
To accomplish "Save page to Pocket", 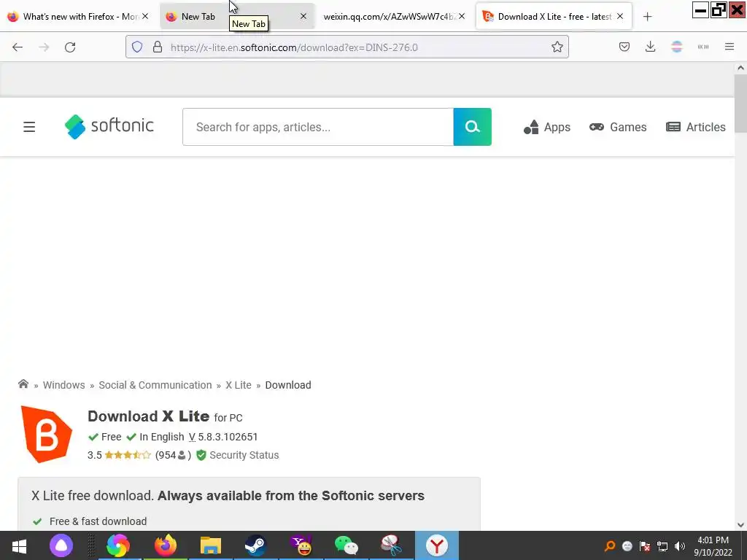I will click(x=624, y=47).
